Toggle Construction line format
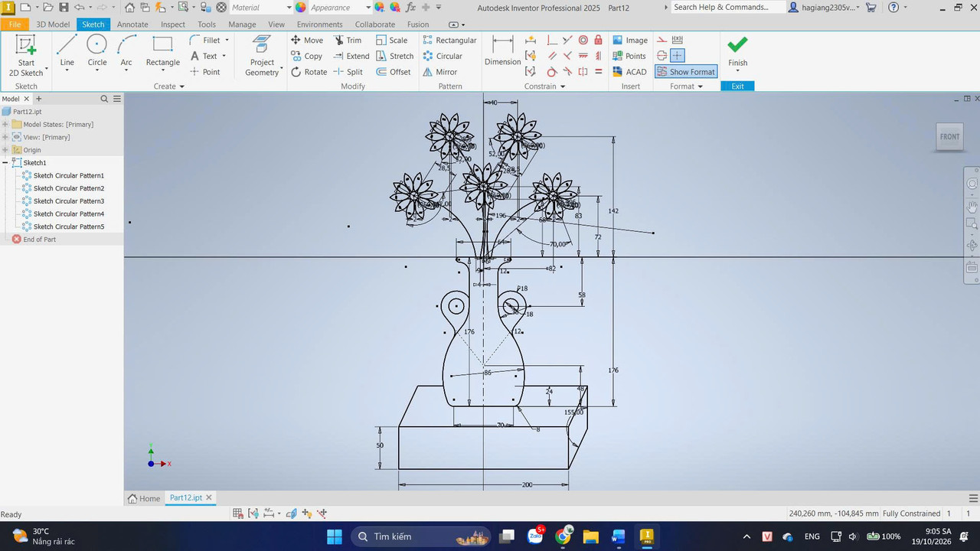This screenshot has width=980, height=551. tap(662, 41)
